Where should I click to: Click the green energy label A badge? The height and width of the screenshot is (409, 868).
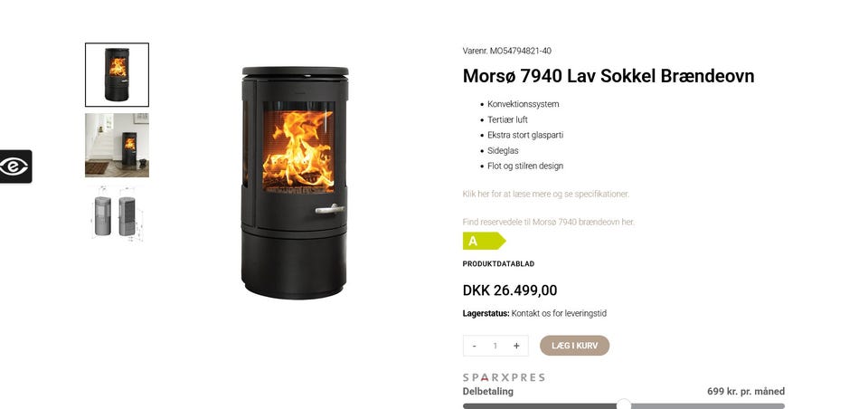(x=484, y=241)
